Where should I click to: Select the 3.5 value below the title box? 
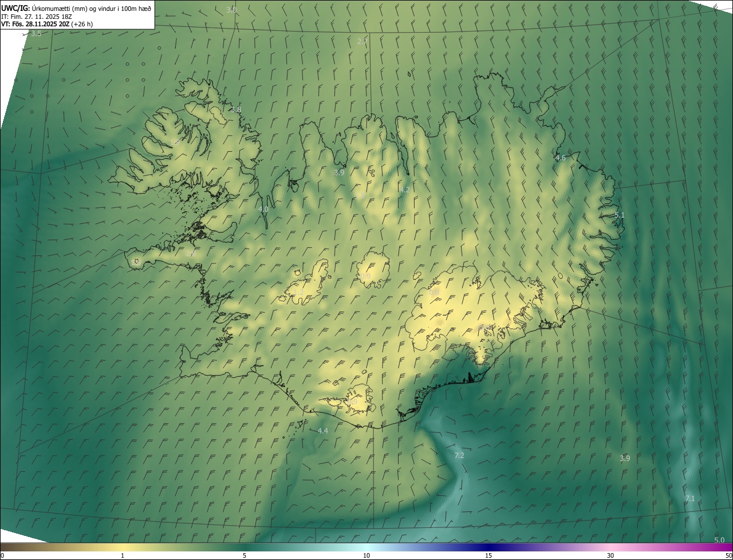(36, 34)
